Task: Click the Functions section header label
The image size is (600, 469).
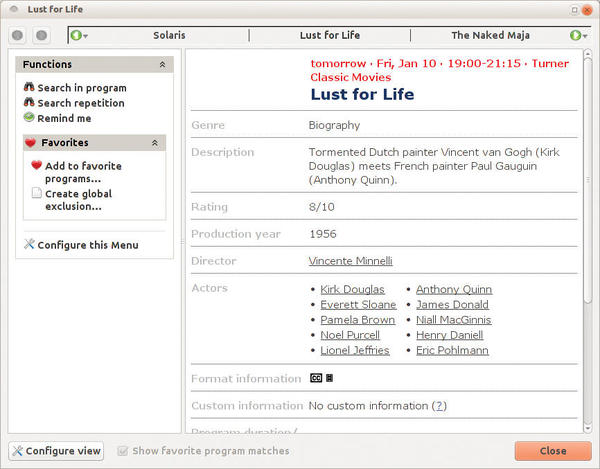Action: (x=47, y=65)
